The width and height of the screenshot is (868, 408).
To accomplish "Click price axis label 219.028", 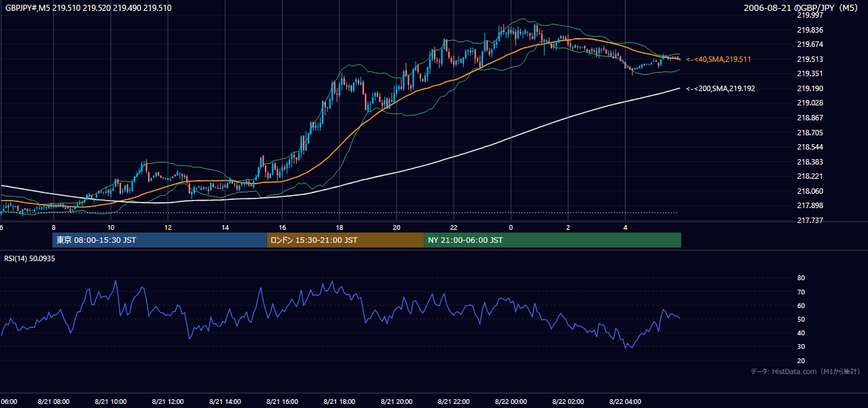I will pos(810,103).
